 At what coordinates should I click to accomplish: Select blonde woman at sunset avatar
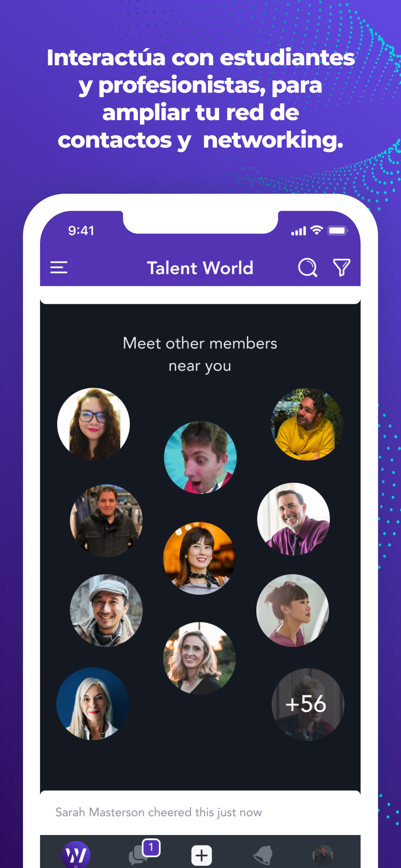pyautogui.click(x=199, y=658)
